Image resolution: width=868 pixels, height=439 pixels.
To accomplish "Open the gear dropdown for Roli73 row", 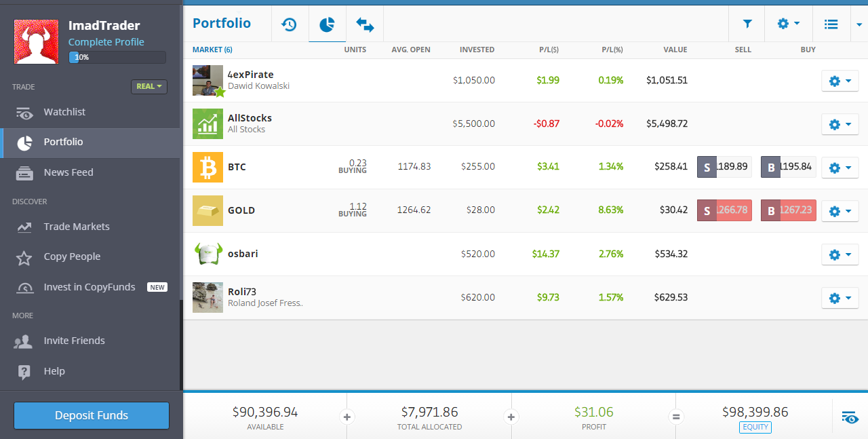I will 840,298.
